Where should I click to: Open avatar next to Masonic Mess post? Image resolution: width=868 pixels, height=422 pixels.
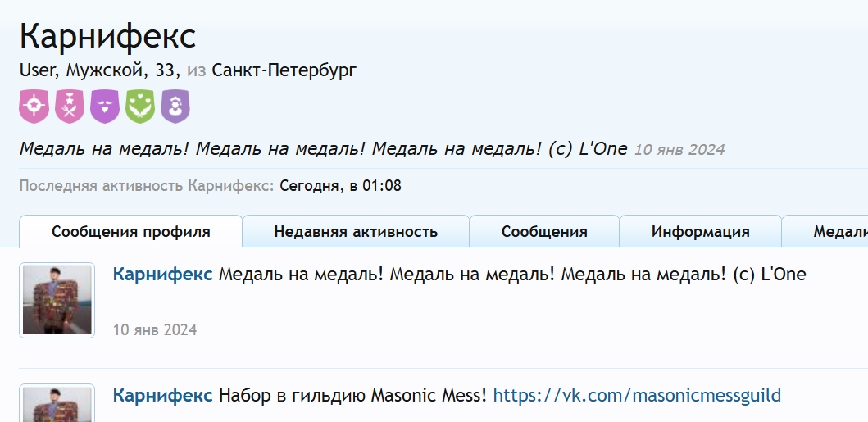[57, 403]
